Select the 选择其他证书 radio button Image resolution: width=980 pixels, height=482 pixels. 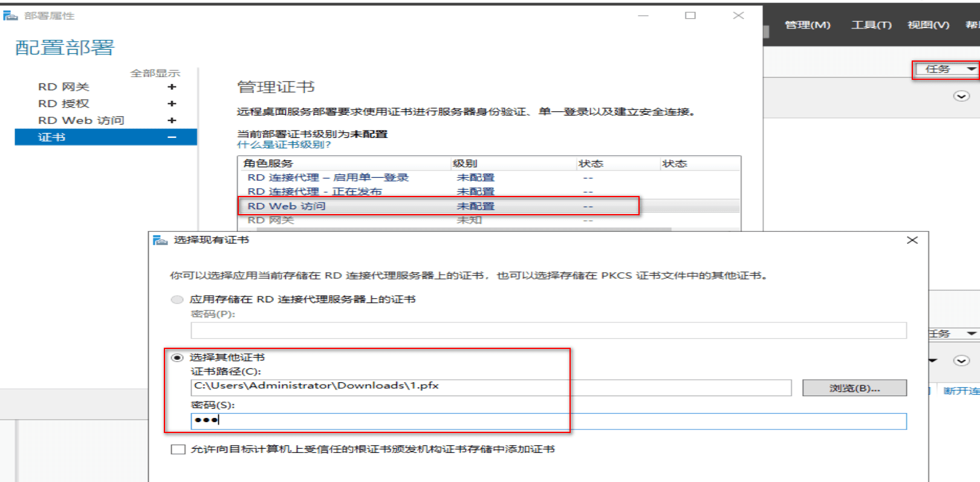(177, 357)
